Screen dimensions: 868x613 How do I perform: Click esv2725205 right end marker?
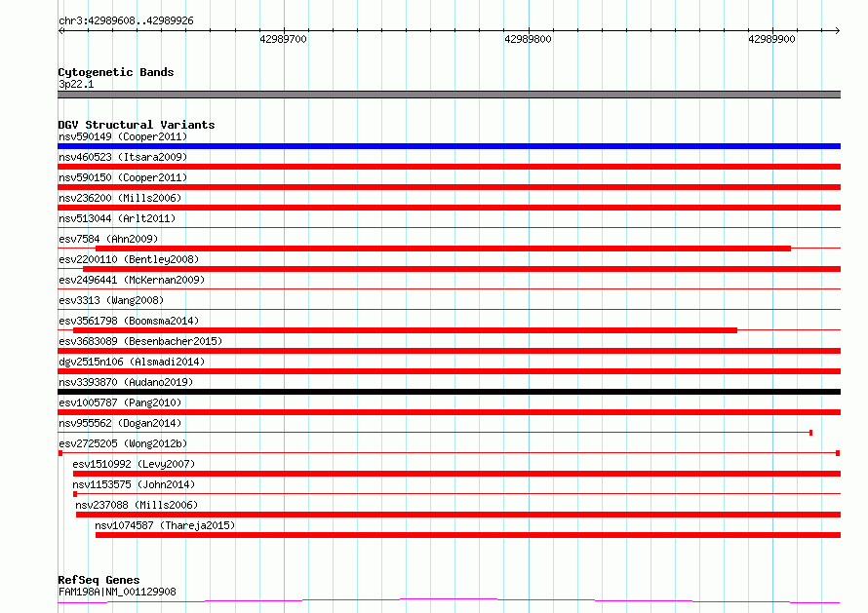pos(838,453)
